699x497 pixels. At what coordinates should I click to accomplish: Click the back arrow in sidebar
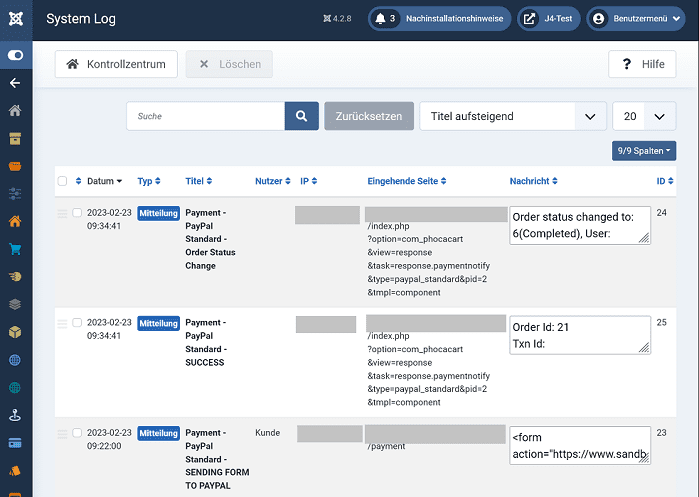[16, 83]
